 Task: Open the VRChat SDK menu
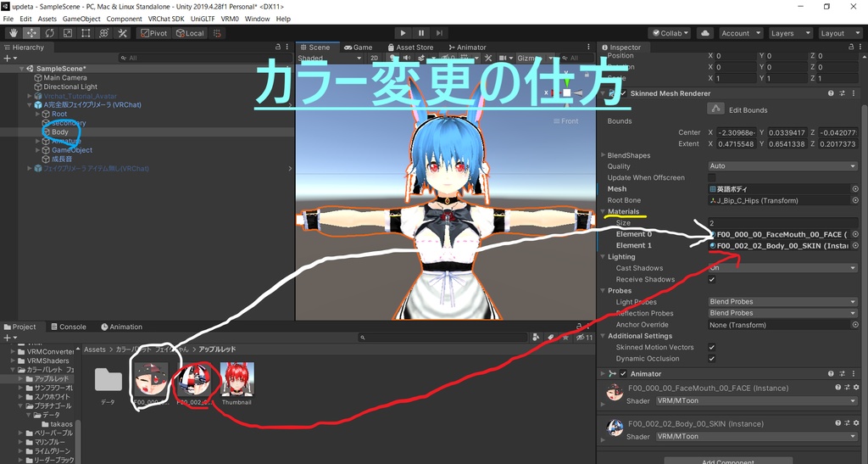pyautogui.click(x=166, y=19)
